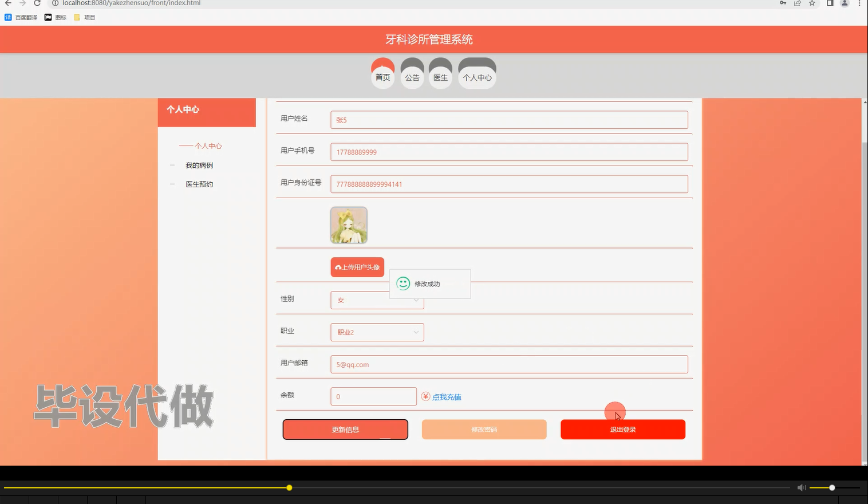Click inside the 用户邮箱 email field

click(508, 364)
